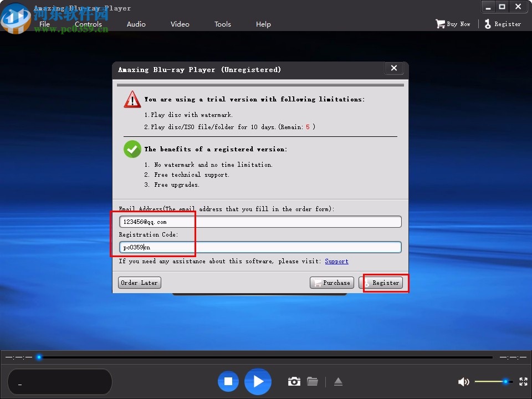Click the green checkmark icon
Viewport: 532px width, 399px height.
coord(132,149)
